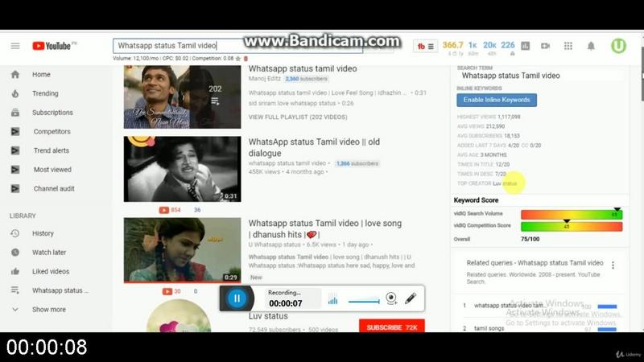Open the old dialogue video thumbnail

tap(183, 169)
